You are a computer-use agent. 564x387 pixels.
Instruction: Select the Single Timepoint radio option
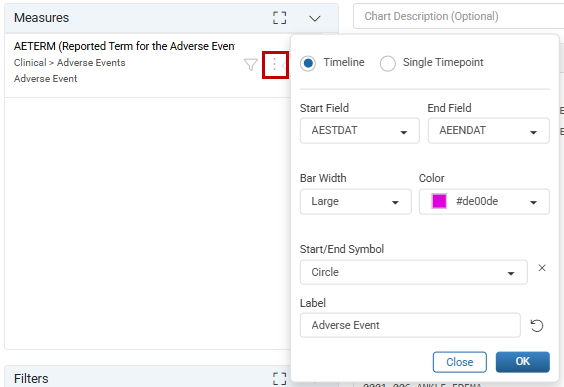tap(388, 63)
